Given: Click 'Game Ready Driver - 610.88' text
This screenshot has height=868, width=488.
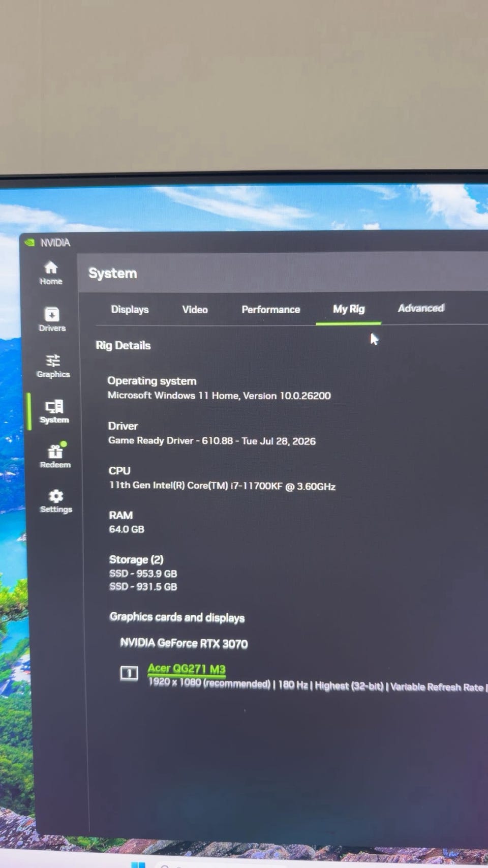Looking at the screenshot, I should coord(170,440).
